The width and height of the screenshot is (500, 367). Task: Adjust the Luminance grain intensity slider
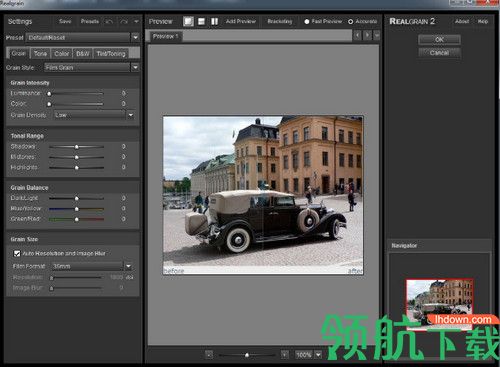tap(76, 94)
